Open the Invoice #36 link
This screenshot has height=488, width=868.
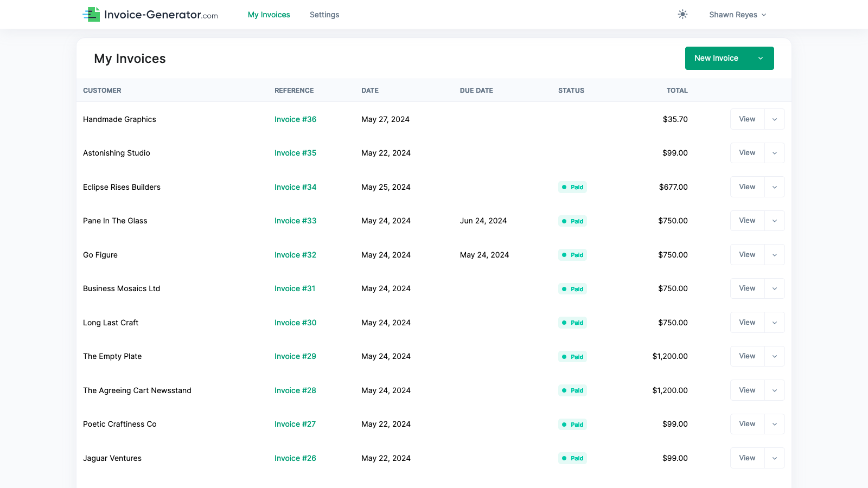coord(295,119)
